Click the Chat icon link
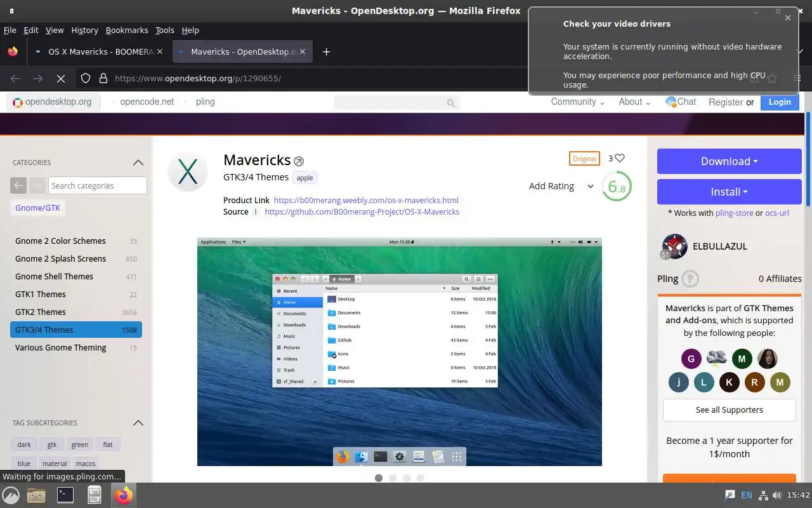Image resolution: width=812 pixels, height=508 pixels. (681, 102)
